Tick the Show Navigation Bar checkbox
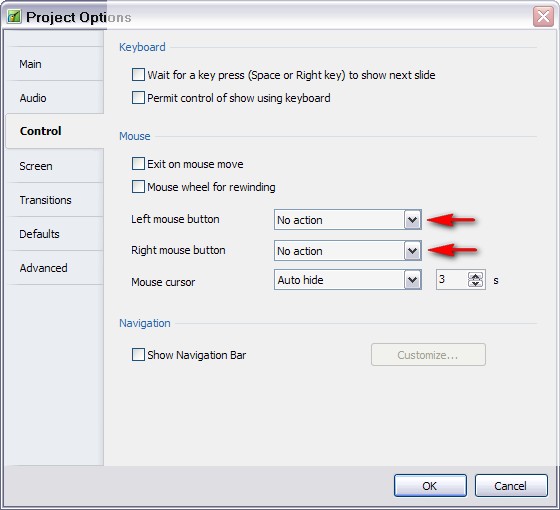 pos(138,355)
